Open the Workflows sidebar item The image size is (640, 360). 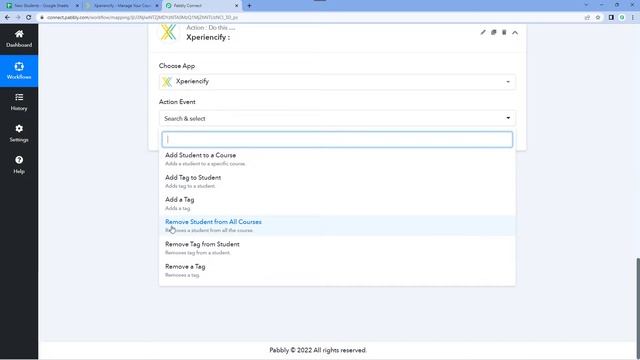tap(19, 71)
